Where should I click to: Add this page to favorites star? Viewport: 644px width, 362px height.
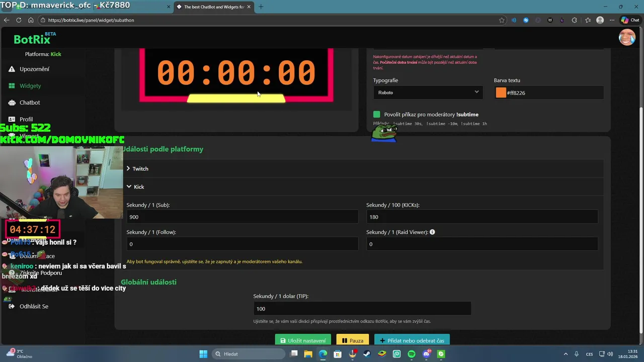[x=502, y=20]
